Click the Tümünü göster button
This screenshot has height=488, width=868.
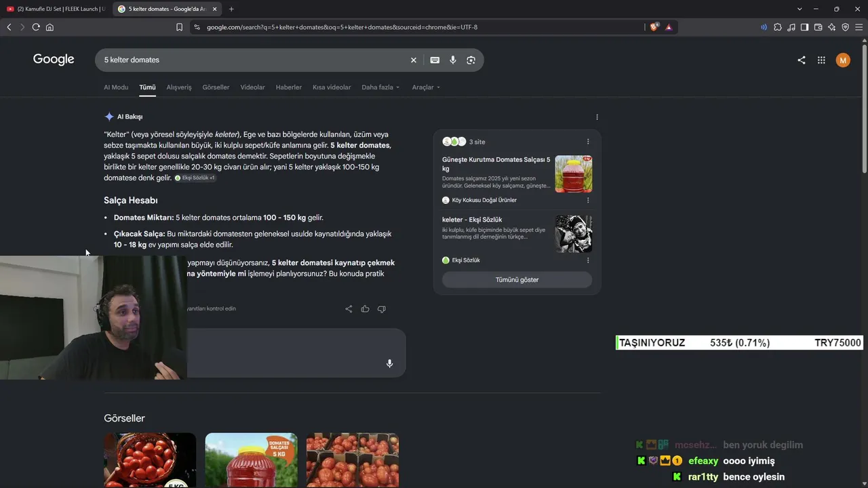tap(517, 280)
